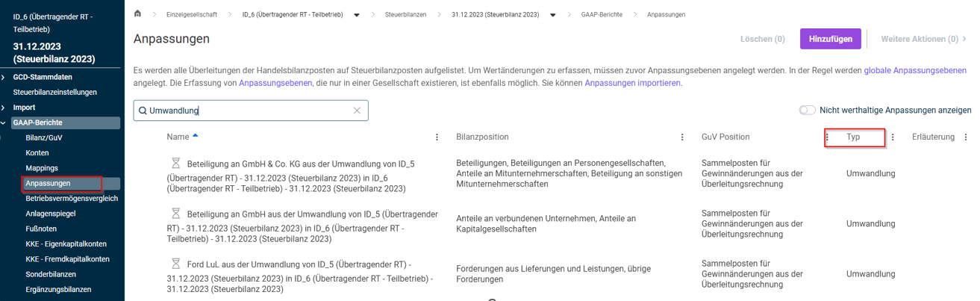This screenshot has width=980, height=301.
Task: Click the ID_6 (Übertragender RT - Teilbetrieb) breadcrumb
Action: click(293, 15)
